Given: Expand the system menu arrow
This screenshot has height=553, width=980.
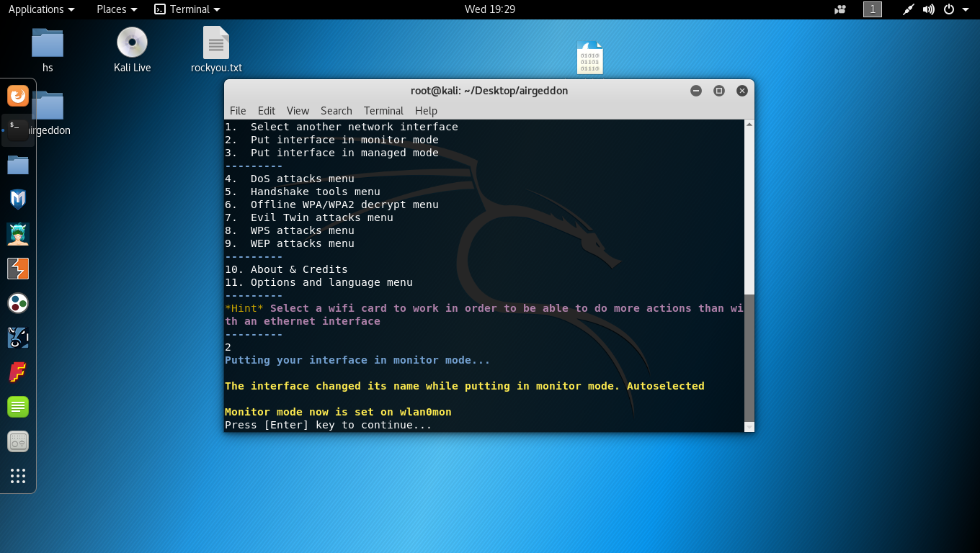Looking at the screenshot, I should point(966,9).
